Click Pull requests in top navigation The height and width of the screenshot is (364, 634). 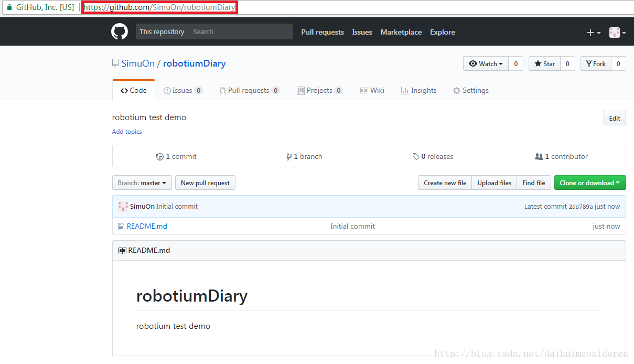(323, 32)
